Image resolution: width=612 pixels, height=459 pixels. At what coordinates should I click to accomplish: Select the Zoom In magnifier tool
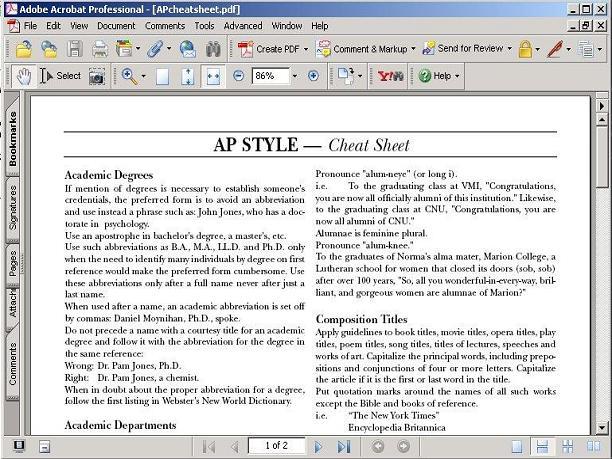[129, 76]
